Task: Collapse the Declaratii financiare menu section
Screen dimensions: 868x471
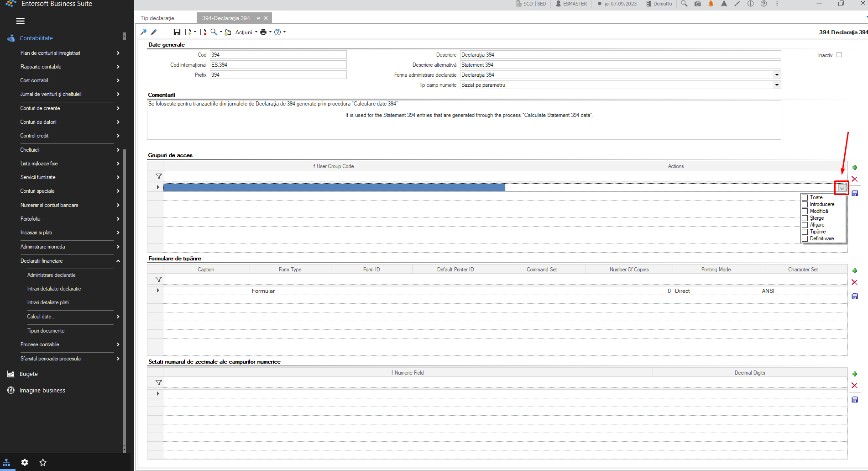Action: tap(118, 261)
